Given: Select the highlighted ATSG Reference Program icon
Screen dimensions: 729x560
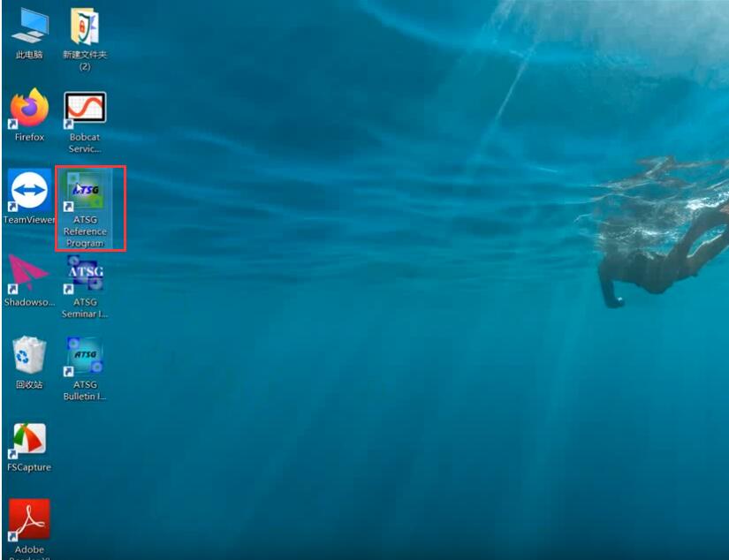Looking at the screenshot, I should (x=84, y=189).
